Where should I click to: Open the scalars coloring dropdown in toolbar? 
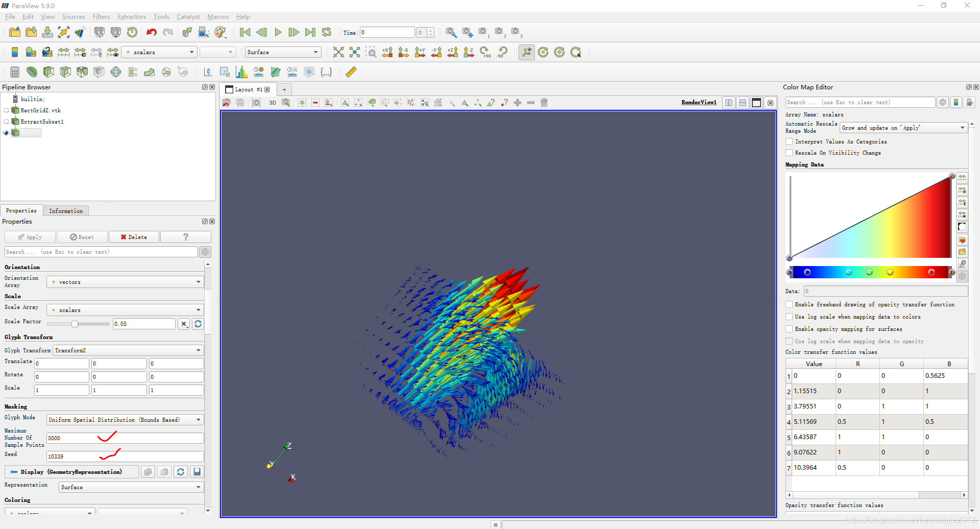[159, 52]
